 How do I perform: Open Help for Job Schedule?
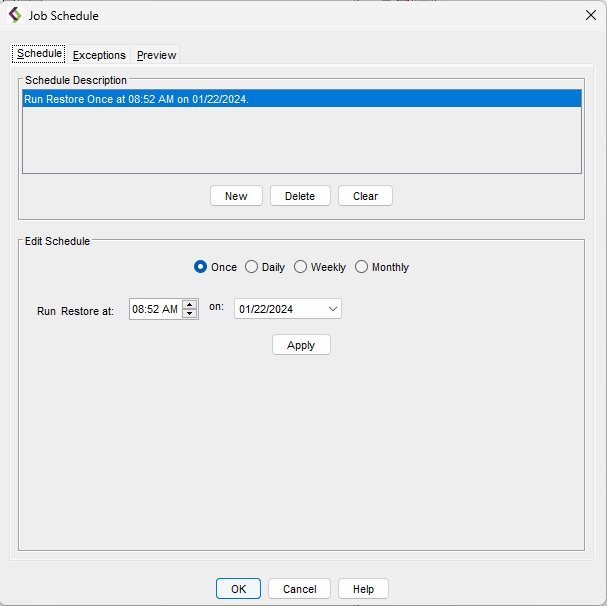[363, 589]
